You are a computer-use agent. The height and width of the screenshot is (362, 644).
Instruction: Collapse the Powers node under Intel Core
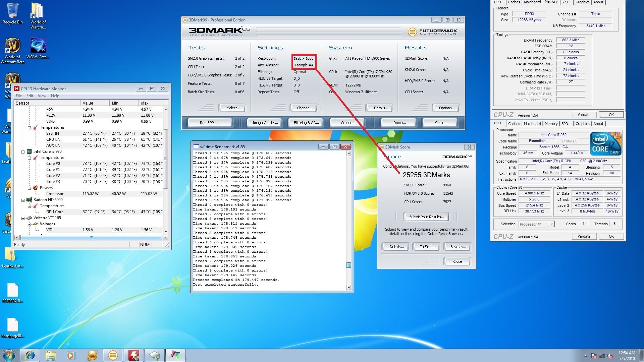click(29, 188)
